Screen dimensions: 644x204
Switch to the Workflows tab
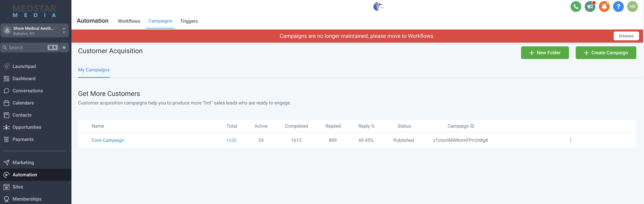(129, 21)
